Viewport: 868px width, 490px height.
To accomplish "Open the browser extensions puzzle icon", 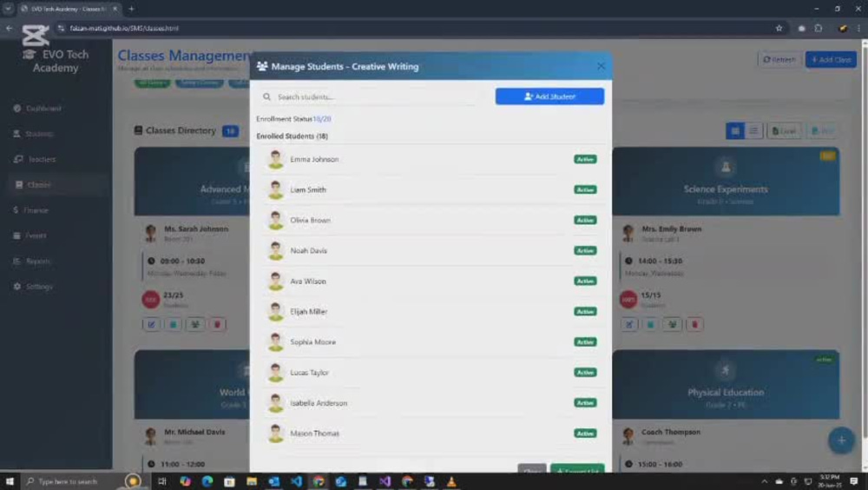I will (819, 29).
